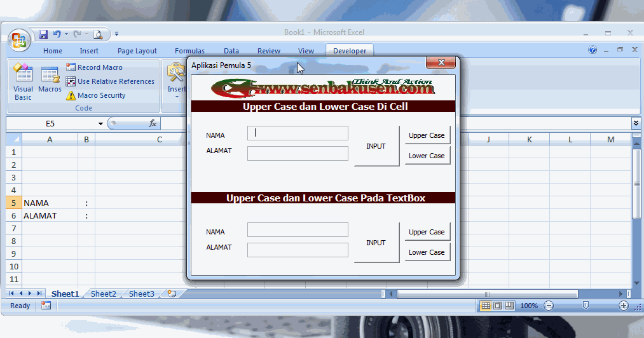This screenshot has height=338, width=644.
Task: Click Lower Case button in Di Cell section
Action: coord(427,156)
